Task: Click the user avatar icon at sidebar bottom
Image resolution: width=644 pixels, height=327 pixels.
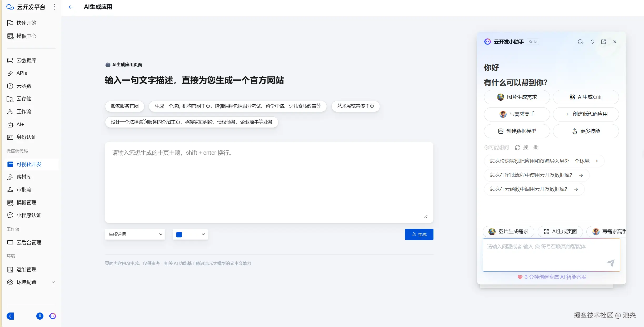Action: (x=40, y=316)
